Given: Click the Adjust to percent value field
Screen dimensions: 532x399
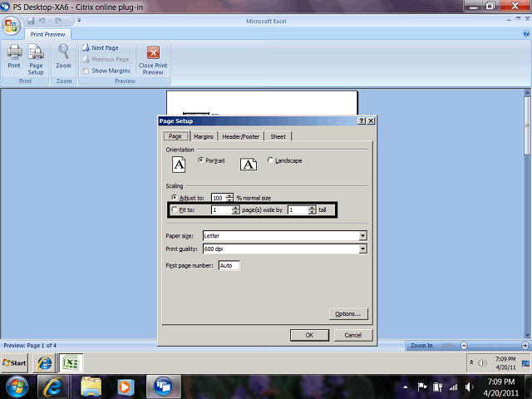Looking at the screenshot, I should click(x=219, y=198).
